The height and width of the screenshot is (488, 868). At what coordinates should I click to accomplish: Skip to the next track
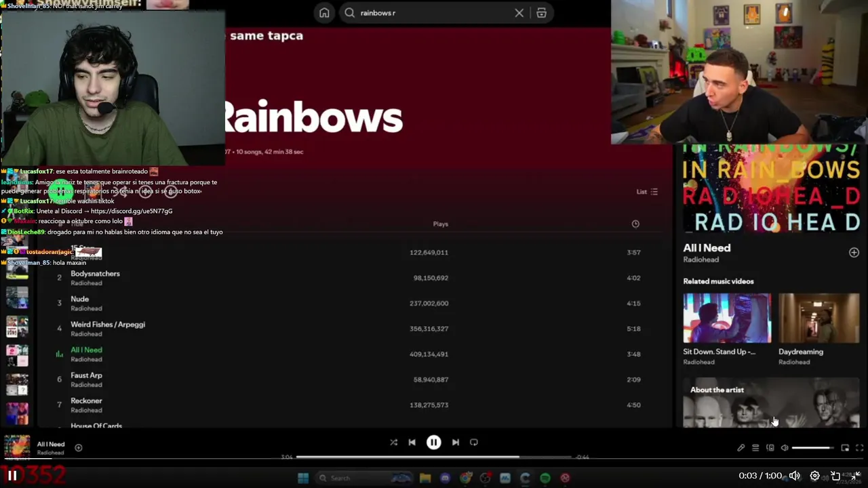pos(456,442)
